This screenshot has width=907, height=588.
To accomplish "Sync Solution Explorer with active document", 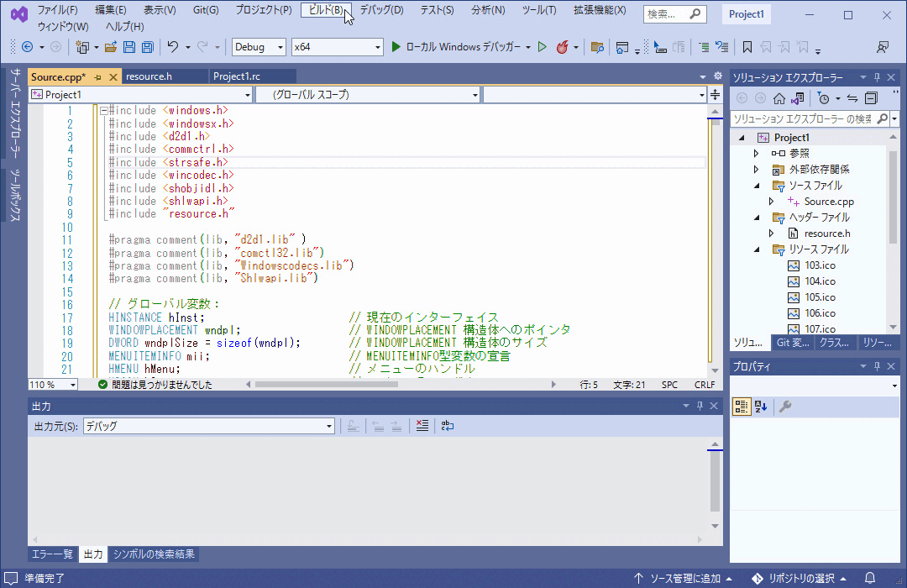I will [852, 97].
